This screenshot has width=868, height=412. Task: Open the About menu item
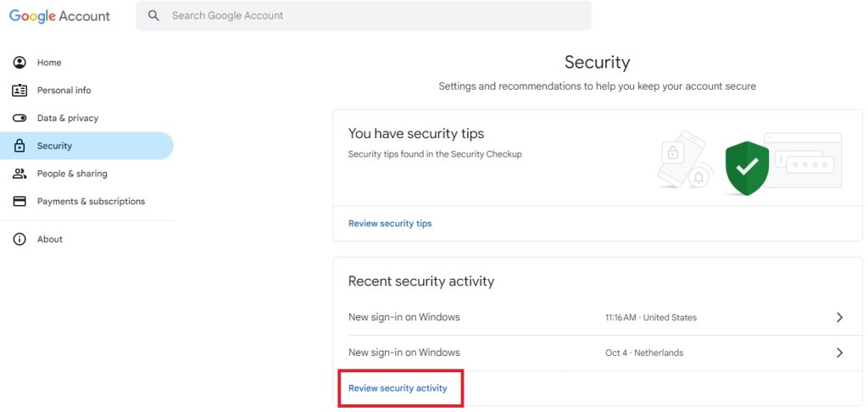pos(50,239)
